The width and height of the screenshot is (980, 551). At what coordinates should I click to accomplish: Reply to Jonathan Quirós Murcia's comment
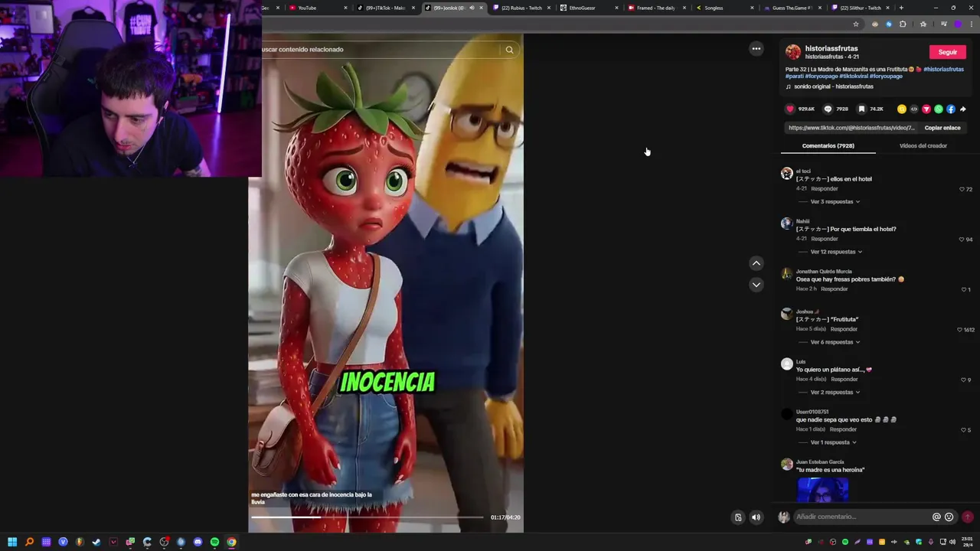coord(834,289)
